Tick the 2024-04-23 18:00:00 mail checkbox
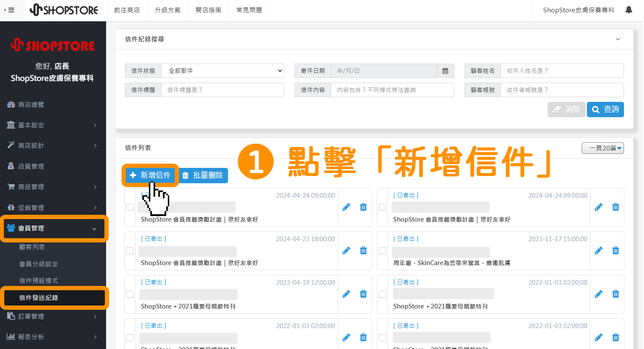The width and height of the screenshot is (644, 349). 130,251
